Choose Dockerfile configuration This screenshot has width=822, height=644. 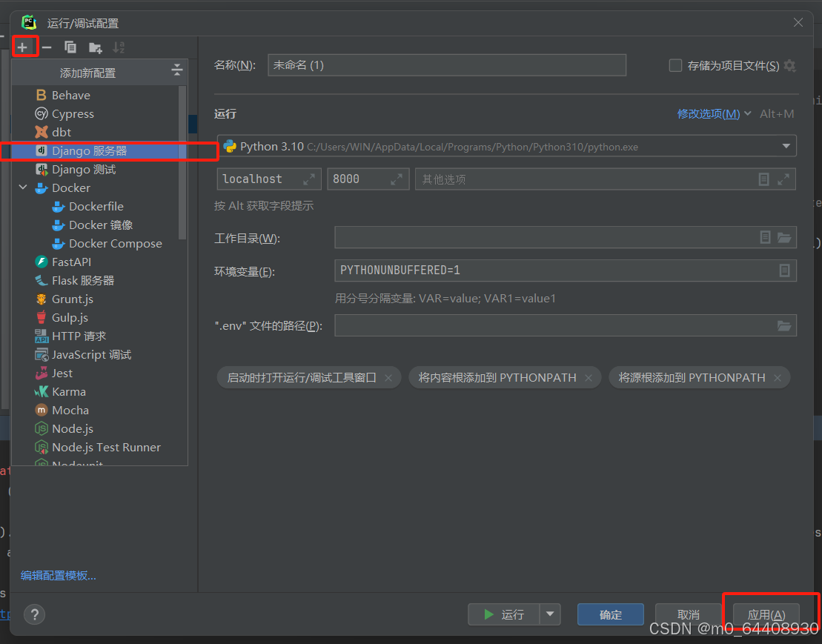pyautogui.click(x=96, y=207)
